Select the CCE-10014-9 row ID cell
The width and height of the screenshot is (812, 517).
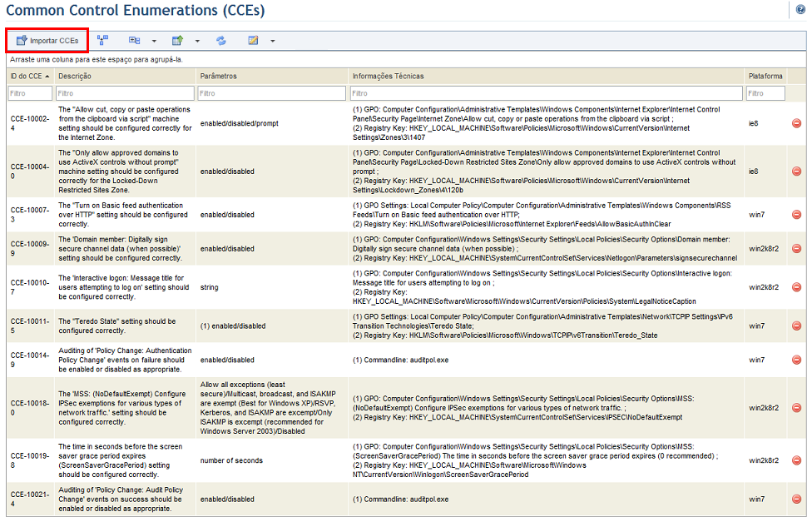click(x=31, y=360)
